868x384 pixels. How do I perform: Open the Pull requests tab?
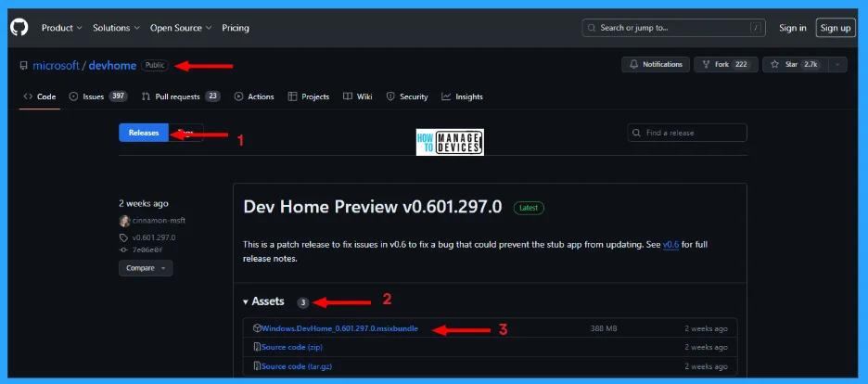(x=181, y=96)
